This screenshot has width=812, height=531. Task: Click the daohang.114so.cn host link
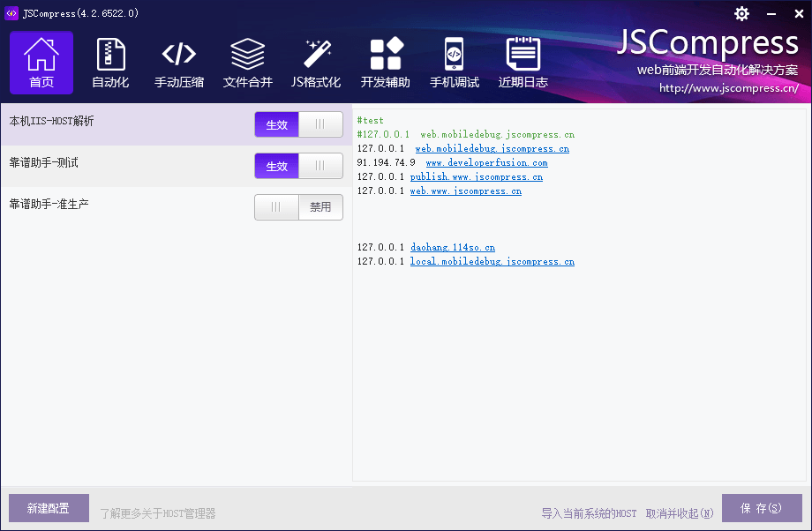[x=453, y=247]
